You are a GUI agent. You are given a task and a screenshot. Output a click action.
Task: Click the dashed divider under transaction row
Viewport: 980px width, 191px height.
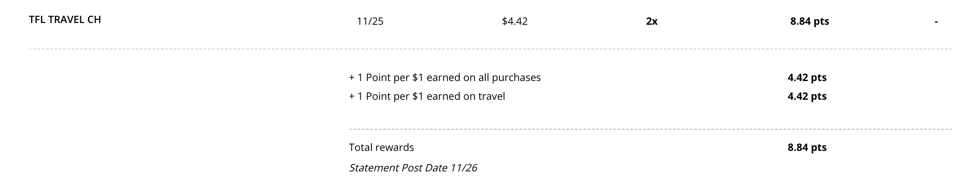[490, 49]
